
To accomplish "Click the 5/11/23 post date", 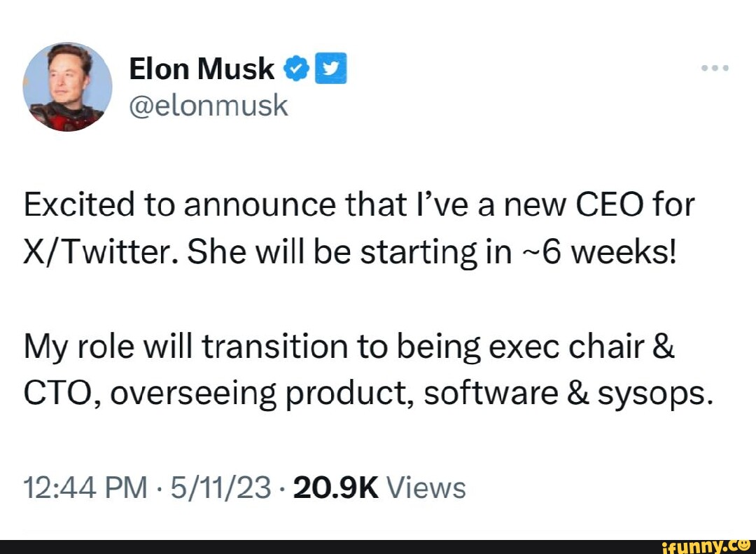I will (x=223, y=487).
